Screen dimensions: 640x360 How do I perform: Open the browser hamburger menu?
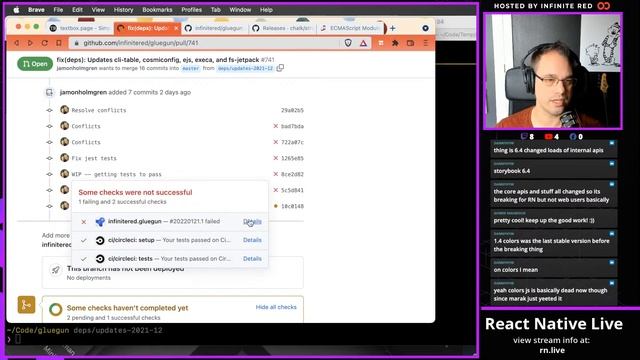coord(426,43)
